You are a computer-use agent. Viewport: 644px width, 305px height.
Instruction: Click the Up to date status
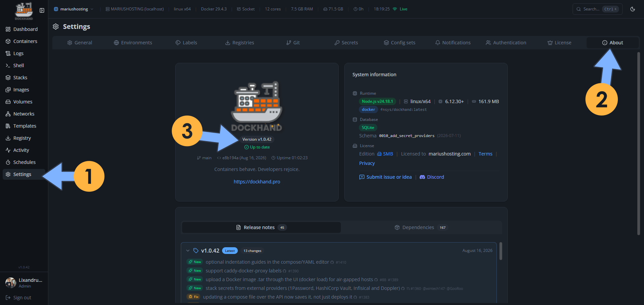click(257, 147)
